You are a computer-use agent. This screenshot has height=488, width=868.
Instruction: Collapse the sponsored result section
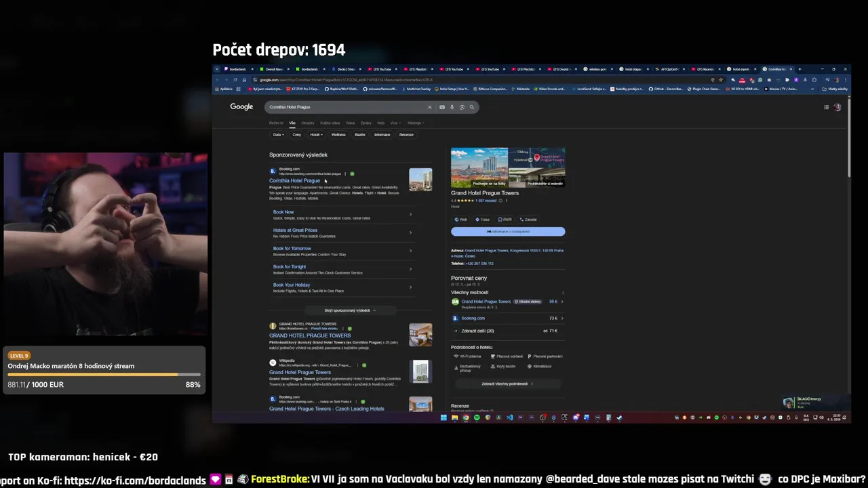pos(350,310)
